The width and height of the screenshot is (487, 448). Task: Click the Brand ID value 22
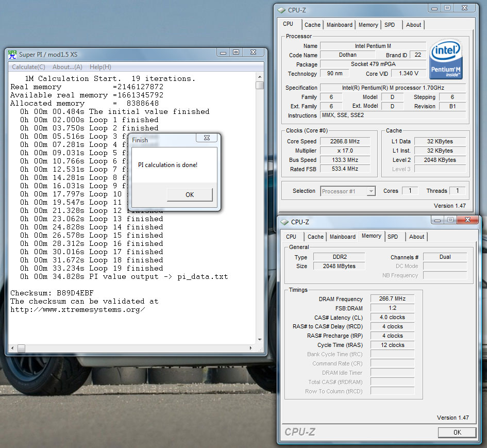(x=418, y=55)
